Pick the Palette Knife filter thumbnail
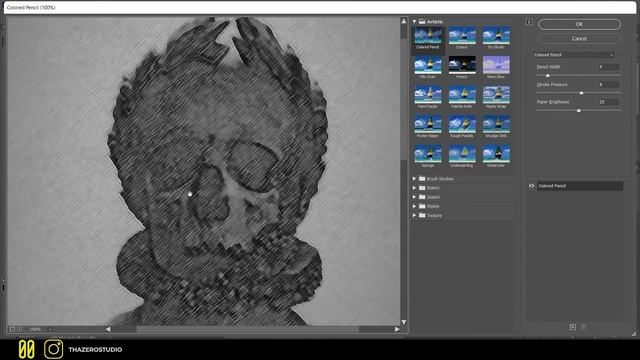 (x=462, y=95)
